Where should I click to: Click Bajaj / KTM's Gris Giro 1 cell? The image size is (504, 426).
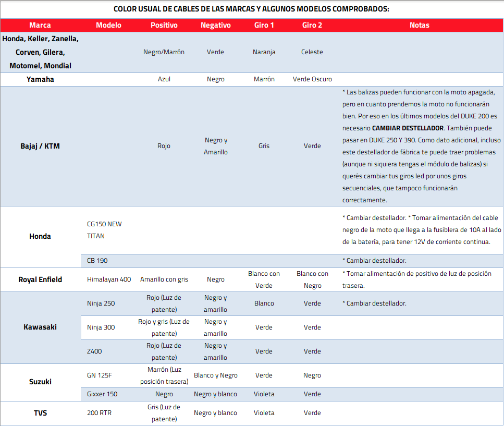[x=264, y=146]
